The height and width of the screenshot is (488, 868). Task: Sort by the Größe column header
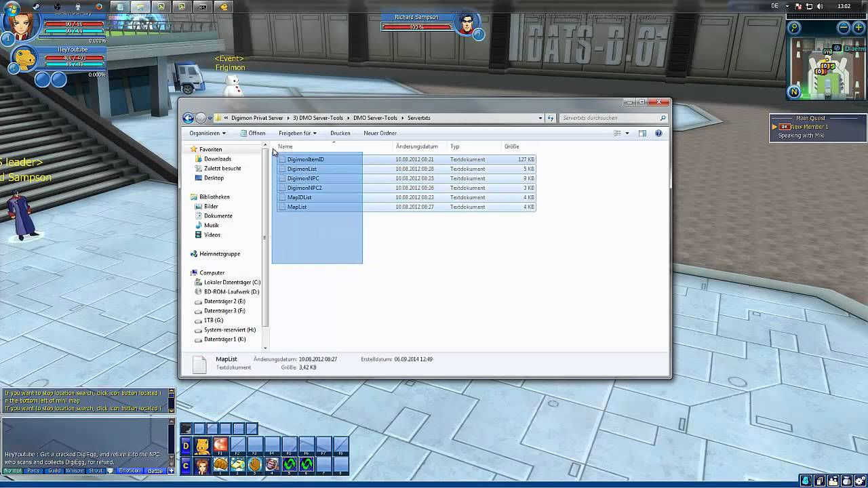click(x=511, y=146)
